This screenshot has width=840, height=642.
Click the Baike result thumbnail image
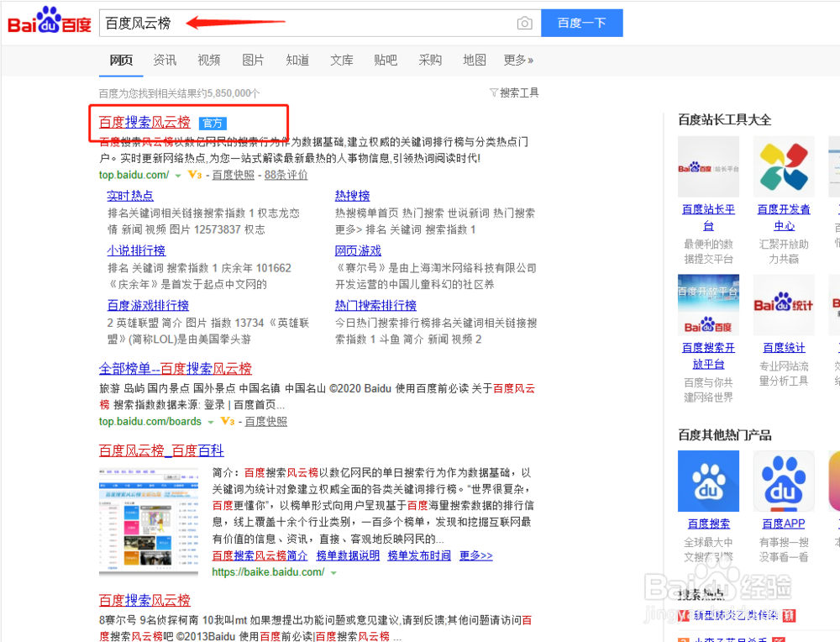tap(149, 522)
